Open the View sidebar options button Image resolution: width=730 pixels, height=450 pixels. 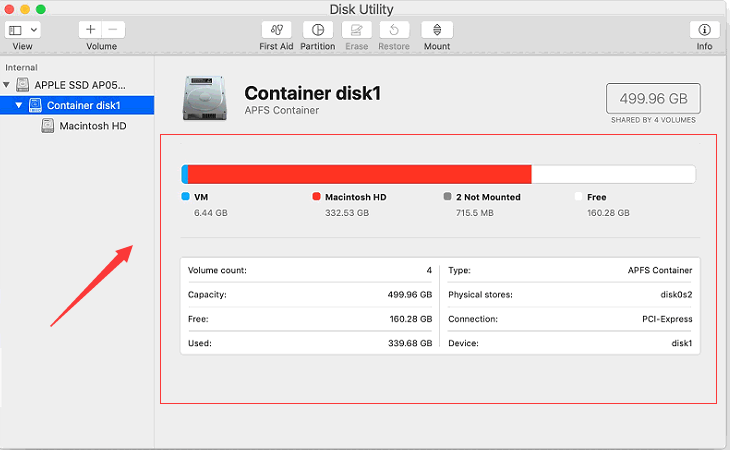[15, 30]
